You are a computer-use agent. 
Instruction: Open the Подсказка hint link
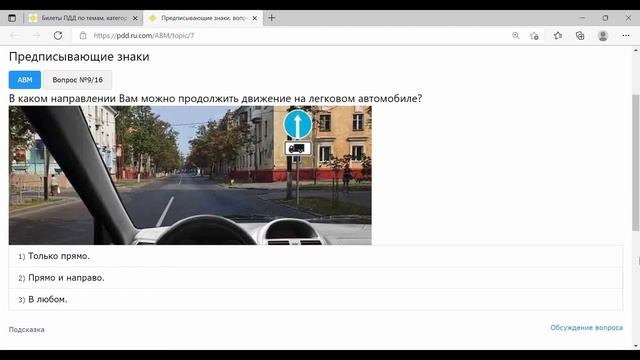27,329
